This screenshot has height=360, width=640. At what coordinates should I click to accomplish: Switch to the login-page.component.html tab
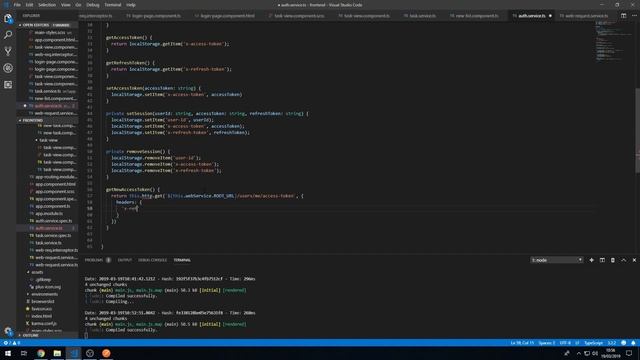click(x=227, y=16)
